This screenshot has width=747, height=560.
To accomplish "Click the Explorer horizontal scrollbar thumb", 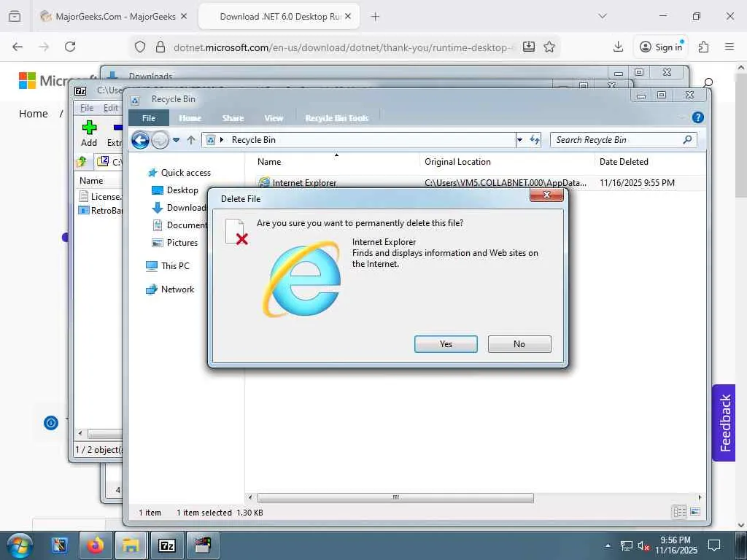I will 395,497.
